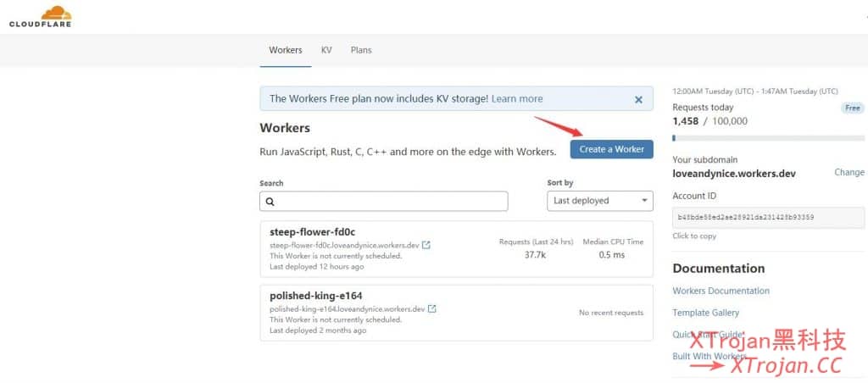
Task: Open polished-king-e164 external link icon
Action: (x=432, y=309)
